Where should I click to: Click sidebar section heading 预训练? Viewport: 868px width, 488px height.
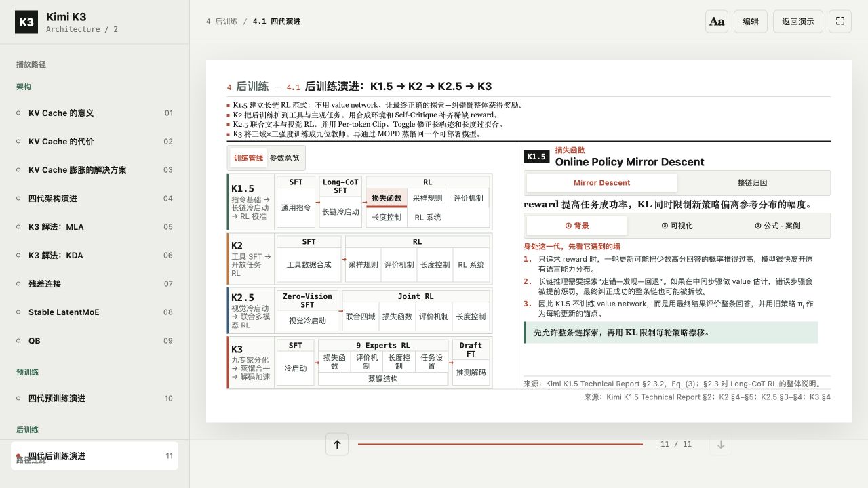pos(28,372)
